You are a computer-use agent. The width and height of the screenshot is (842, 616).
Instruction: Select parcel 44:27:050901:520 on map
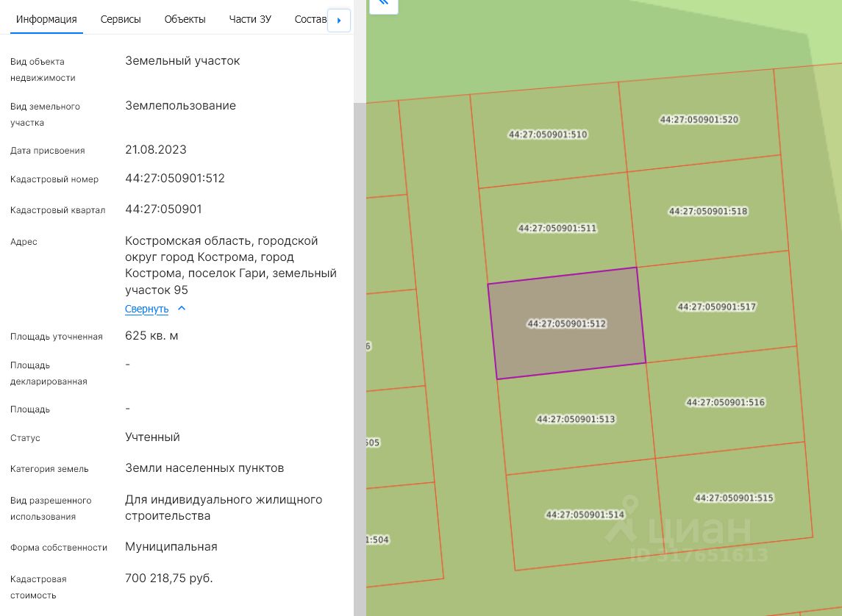click(699, 120)
